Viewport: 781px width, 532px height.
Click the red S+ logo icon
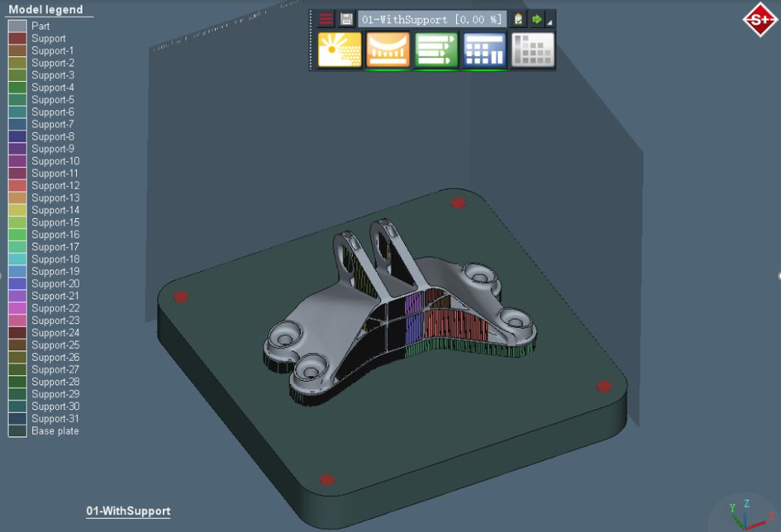tap(760, 19)
